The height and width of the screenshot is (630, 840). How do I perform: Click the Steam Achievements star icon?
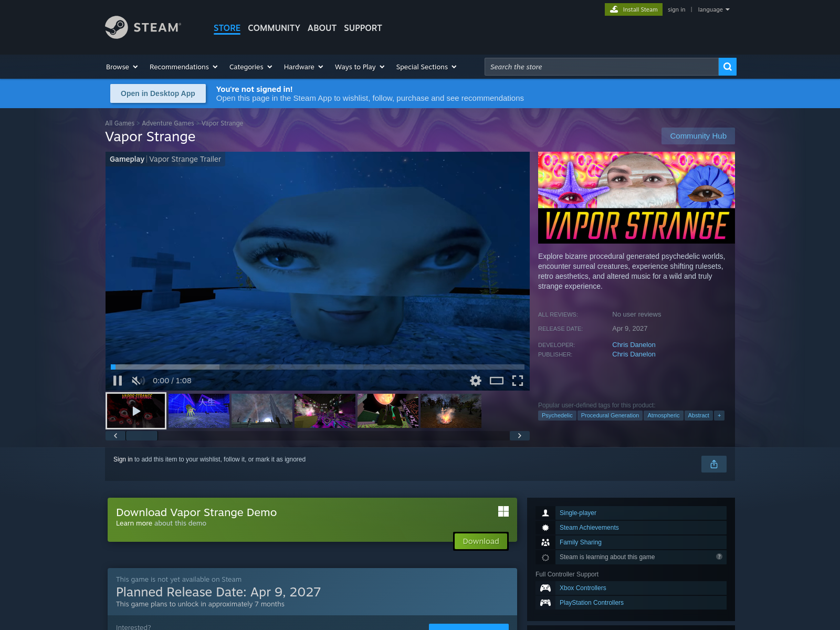[545, 528]
